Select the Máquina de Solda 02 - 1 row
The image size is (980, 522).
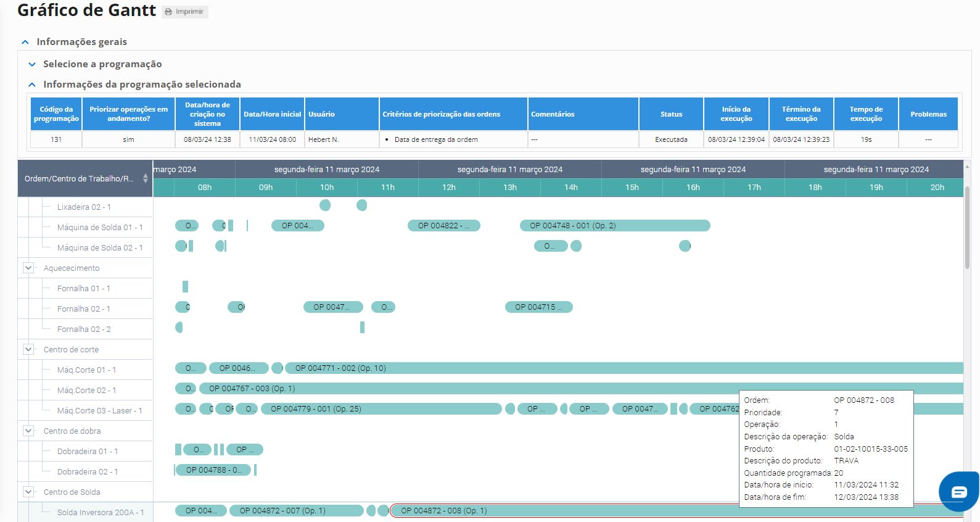click(x=85, y=247)
